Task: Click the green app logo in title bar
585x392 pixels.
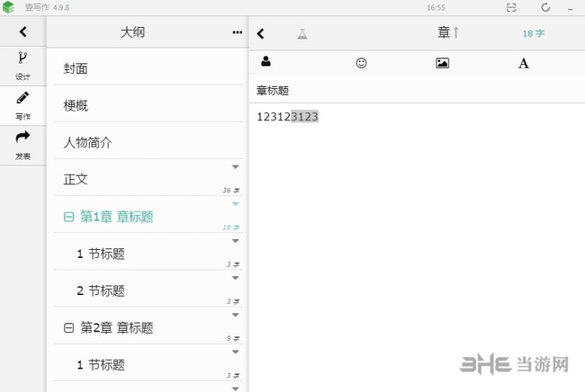Action: tap(8, 7)
